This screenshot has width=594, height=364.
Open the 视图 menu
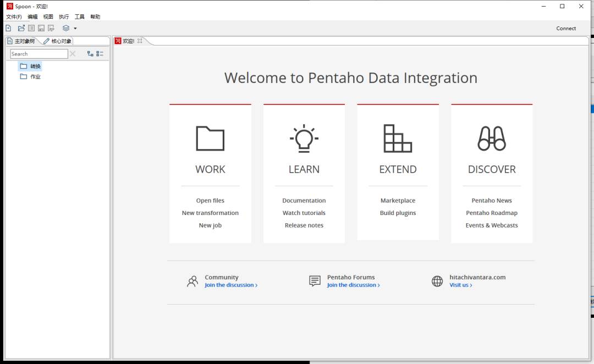[48, 16]
